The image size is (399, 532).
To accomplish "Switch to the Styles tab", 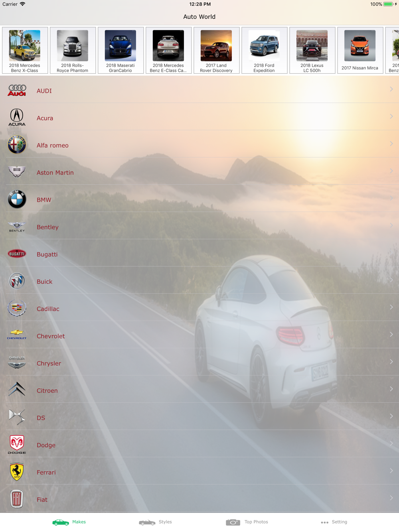I will pyautogui.click(x=155, y=522).
